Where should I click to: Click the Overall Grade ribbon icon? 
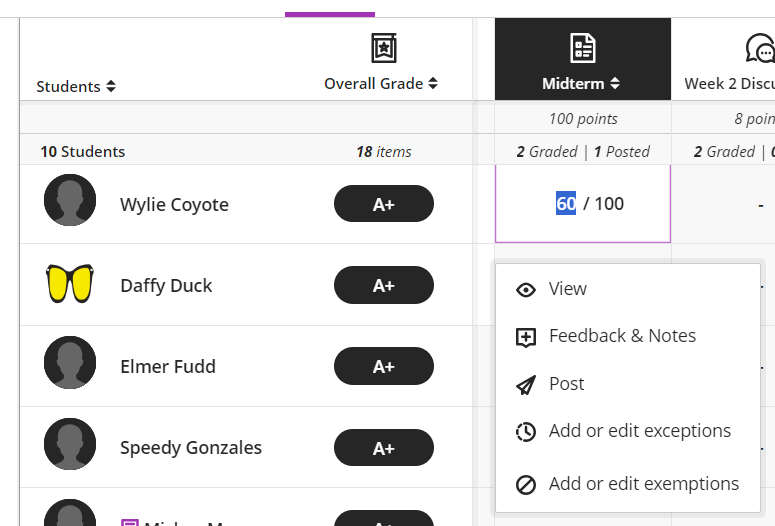click(383, 48)
